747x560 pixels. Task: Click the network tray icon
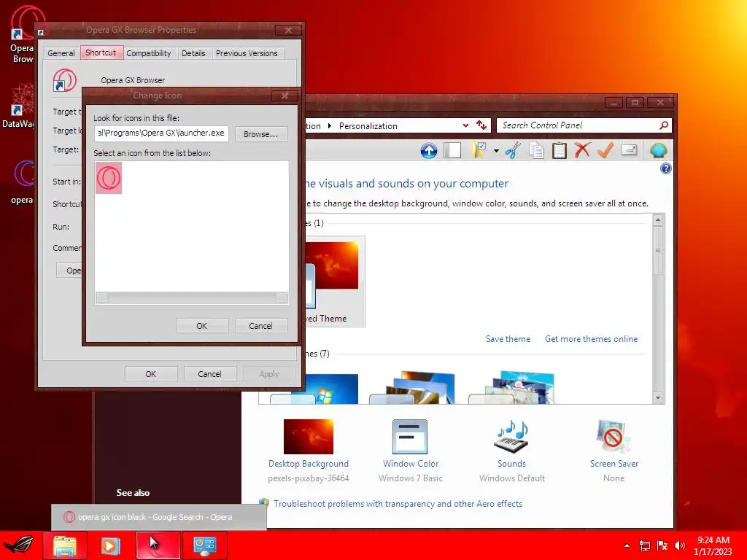(x=644, y=545)
